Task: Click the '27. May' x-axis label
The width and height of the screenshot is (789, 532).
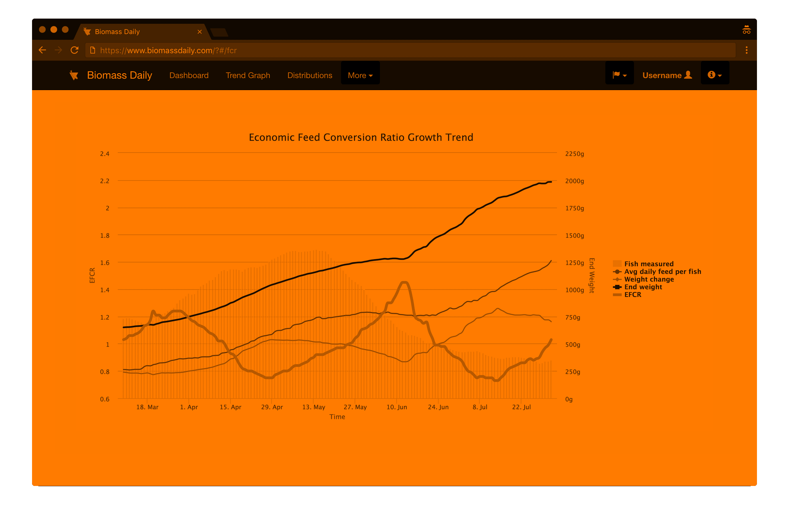Action: pyautogui.click(x=355, y=407)
